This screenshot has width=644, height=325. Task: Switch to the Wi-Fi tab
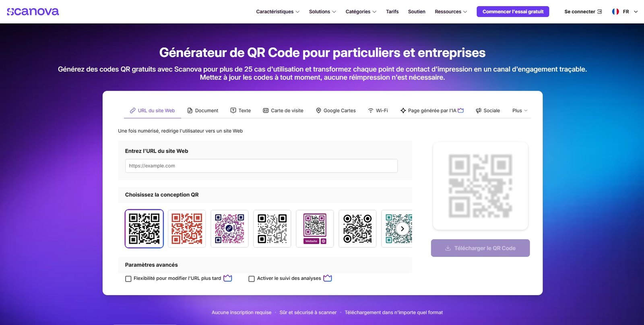(378, 111)
